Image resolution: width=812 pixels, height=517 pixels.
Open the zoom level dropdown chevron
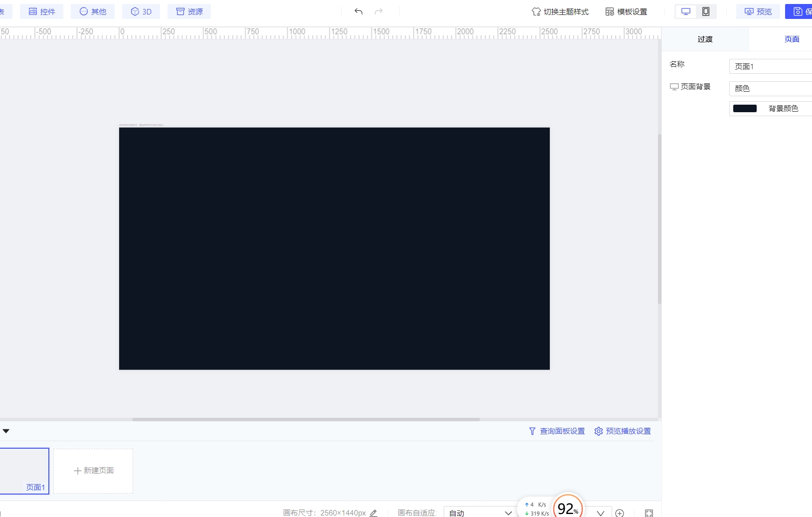tap(601, 513)
